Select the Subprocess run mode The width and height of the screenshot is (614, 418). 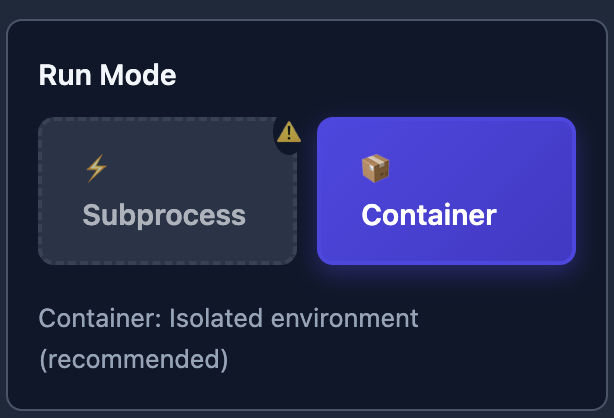(167, 191)
